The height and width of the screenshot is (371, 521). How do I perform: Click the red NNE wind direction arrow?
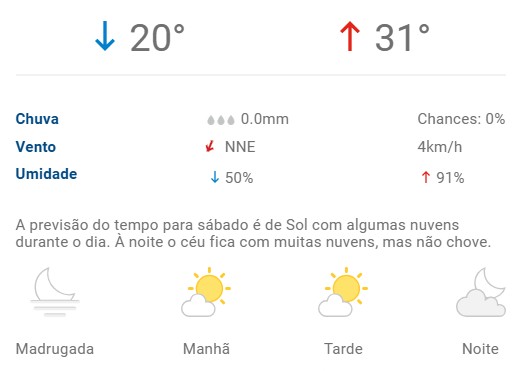pyautogui.click(x=210, y=146)
